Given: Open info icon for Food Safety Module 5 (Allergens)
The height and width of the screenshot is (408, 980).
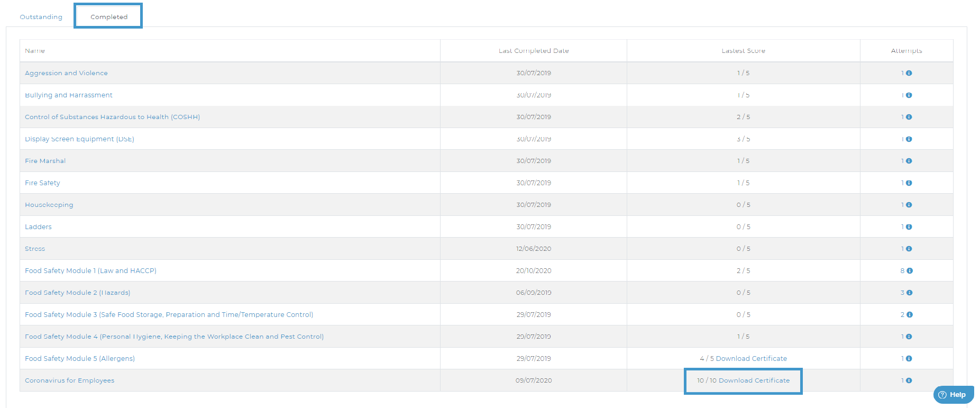Looking at the screenshot, I should [909, 358].
